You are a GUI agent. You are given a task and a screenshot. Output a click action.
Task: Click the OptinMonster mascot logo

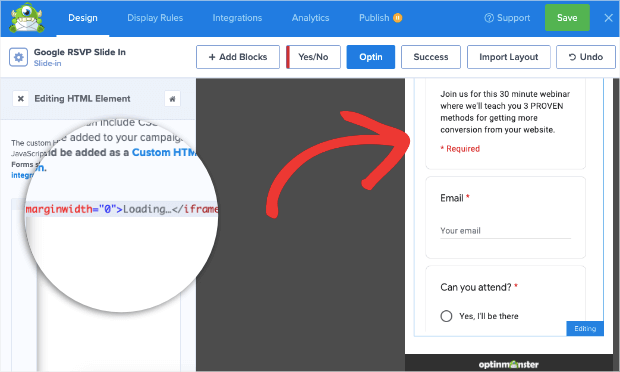[26, 18]
